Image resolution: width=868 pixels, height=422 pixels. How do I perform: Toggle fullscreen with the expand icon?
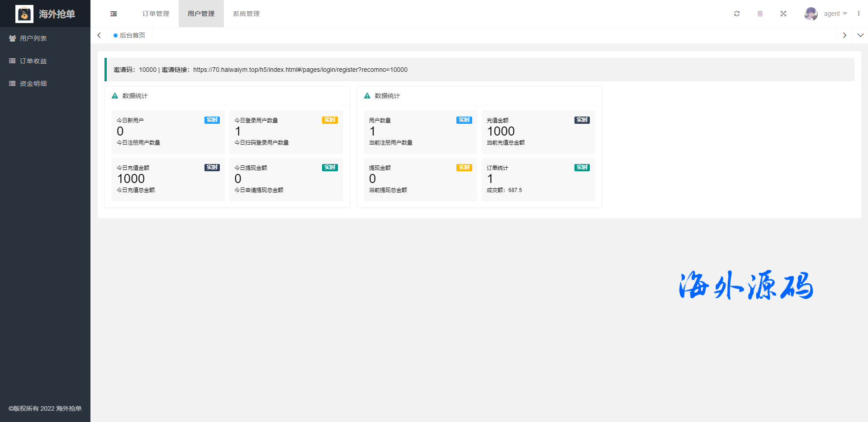783,14
